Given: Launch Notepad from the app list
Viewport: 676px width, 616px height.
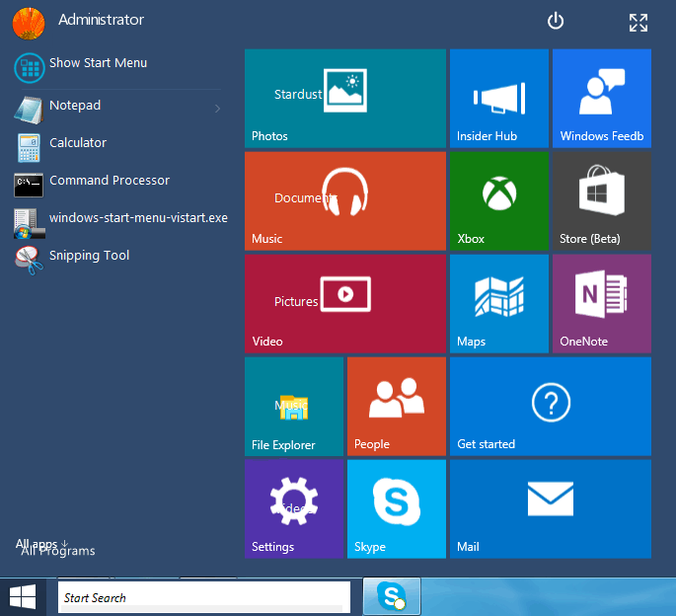Looking at the screenshot, I should [117, 109].
